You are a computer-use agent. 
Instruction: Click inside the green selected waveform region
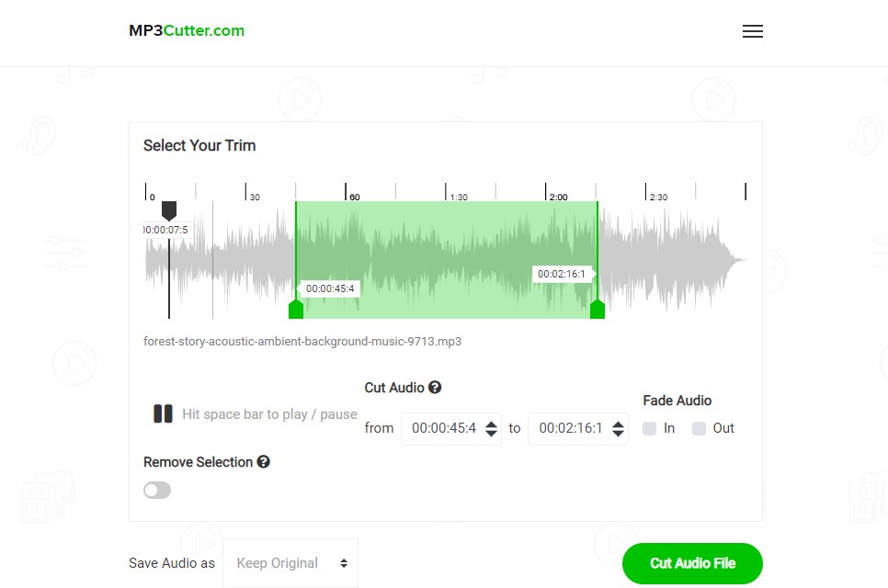point(446,257)
